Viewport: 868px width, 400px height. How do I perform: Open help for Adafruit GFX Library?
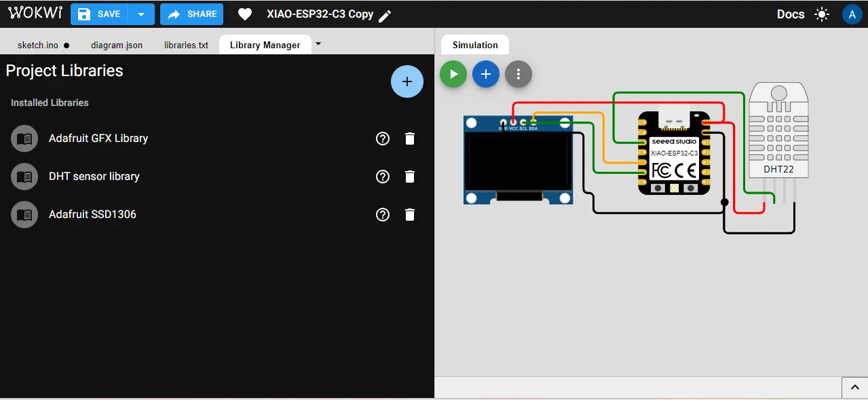pyautogui.click(x=383, y=139)
